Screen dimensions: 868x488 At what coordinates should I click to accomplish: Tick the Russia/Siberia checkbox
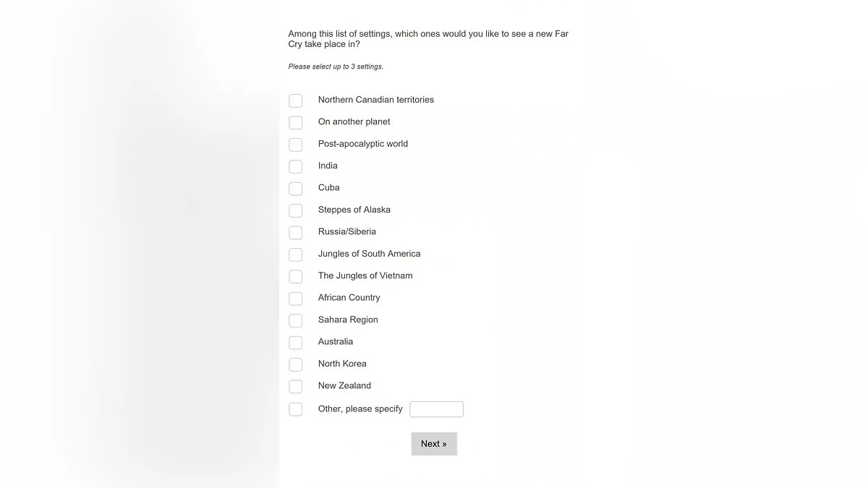[x=295, y=232]
